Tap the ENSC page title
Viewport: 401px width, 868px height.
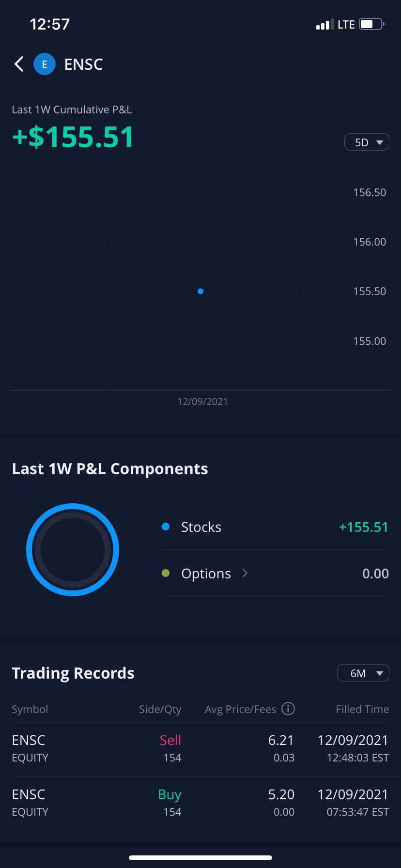click(83, 64)
